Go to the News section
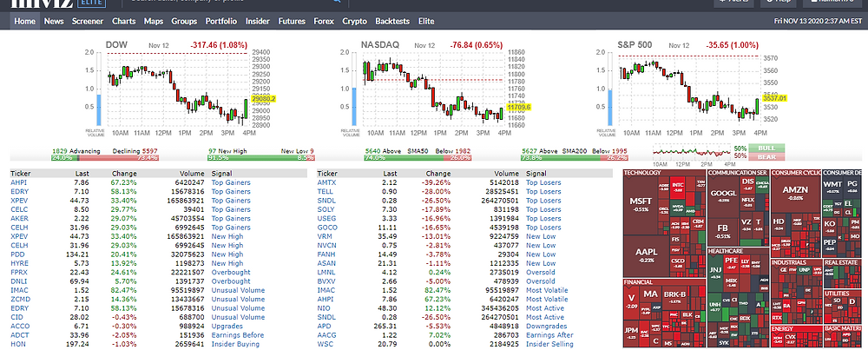Viewport: 868px width, 350px height. 54,21
